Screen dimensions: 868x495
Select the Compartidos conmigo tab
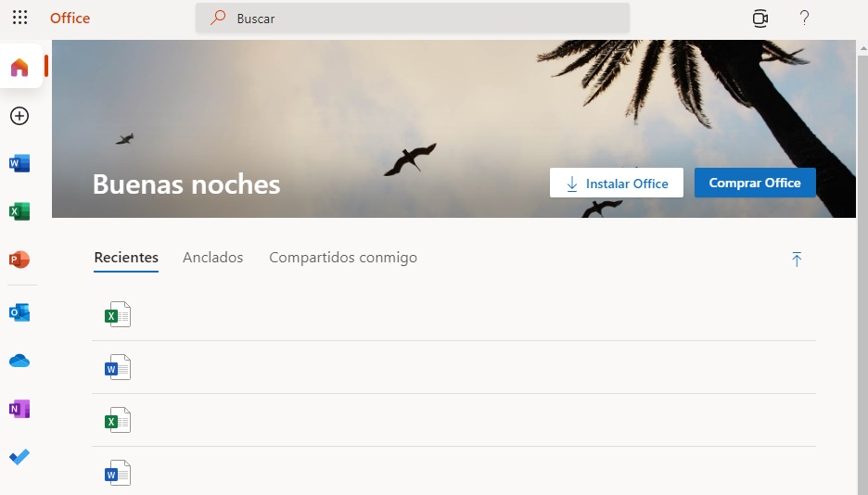343,258
